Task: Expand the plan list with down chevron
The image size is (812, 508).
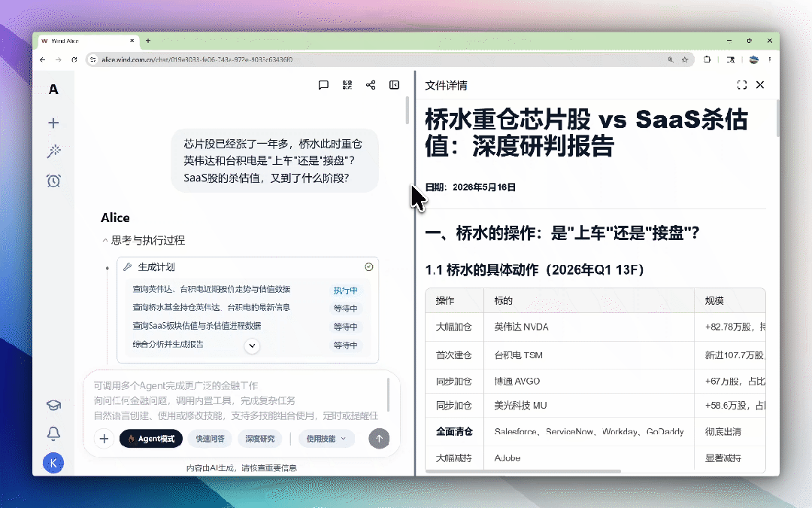Action: [252, 345]
